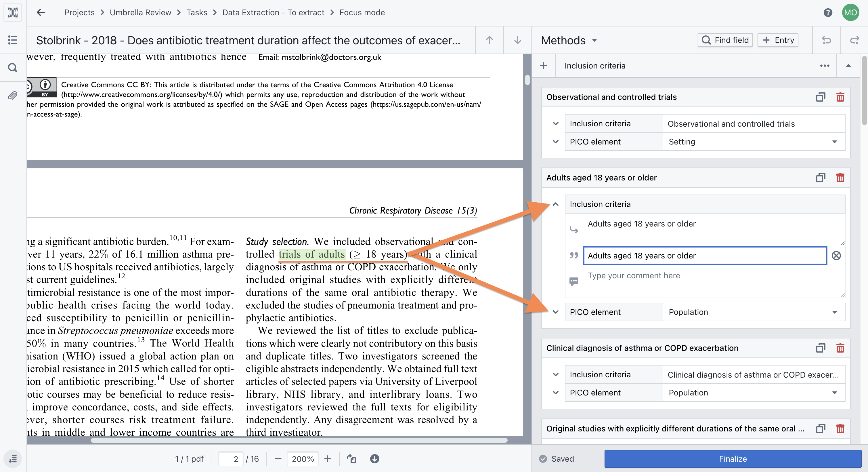Clear the quoted annotation text
This screenshot has height=472, width=868.
click(836, 256)
